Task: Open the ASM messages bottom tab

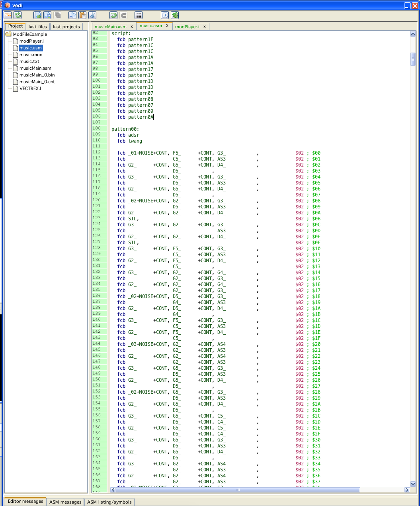Action: tap(65, 502)
